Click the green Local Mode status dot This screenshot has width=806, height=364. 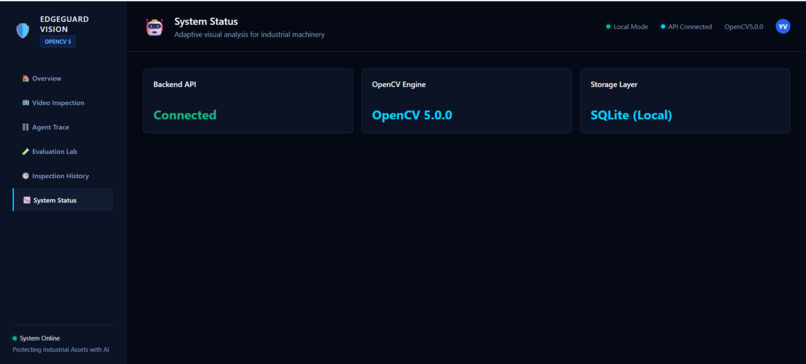pyautogui.click(x=608, y=27)
